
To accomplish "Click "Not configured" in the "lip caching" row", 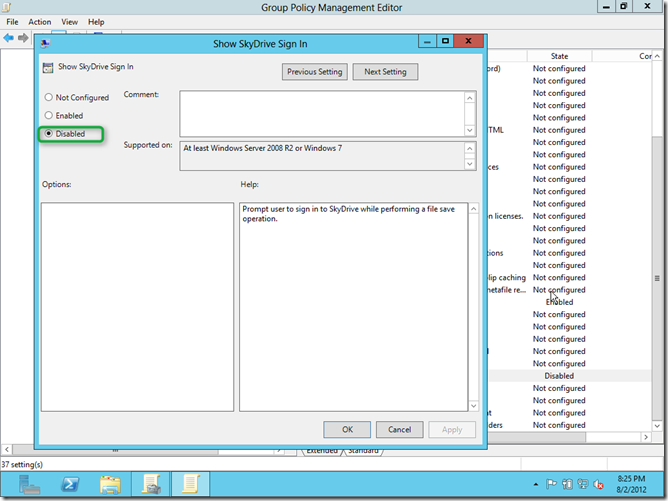I will pos(559,277).
